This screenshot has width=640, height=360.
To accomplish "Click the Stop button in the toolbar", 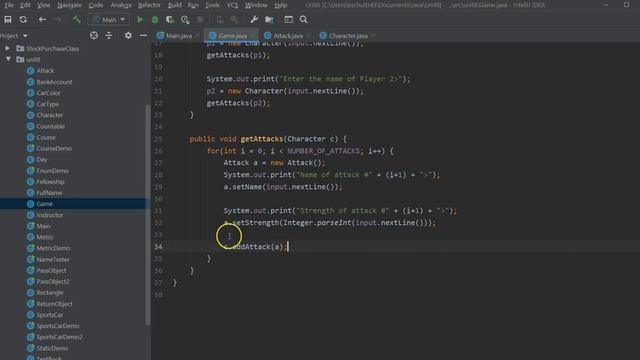I will tap(200, 20).
